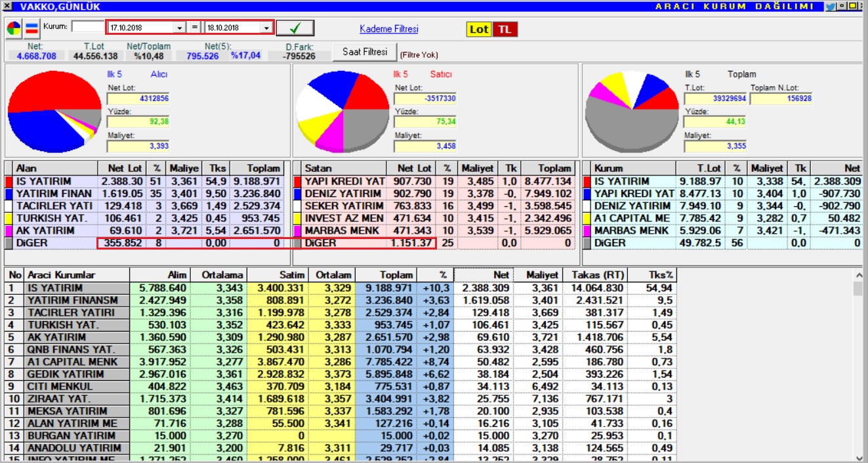Select YATIRIM FINANSM row in the broker list

340,300
